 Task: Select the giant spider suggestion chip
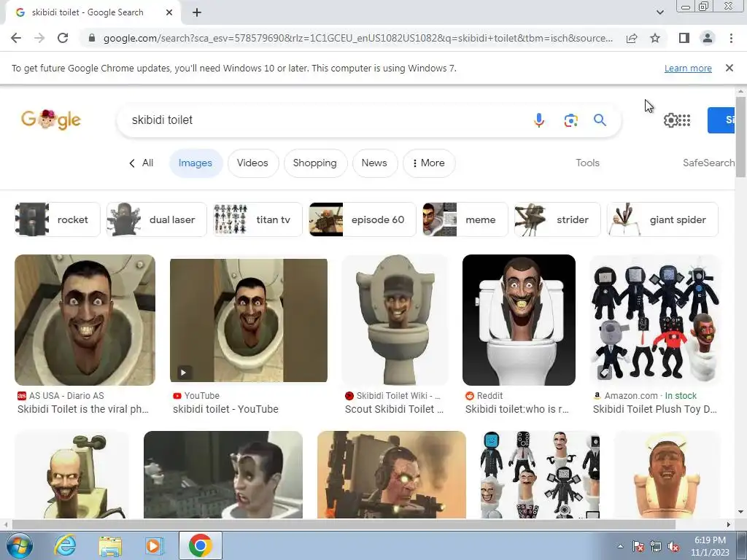[x=662, y=219]
